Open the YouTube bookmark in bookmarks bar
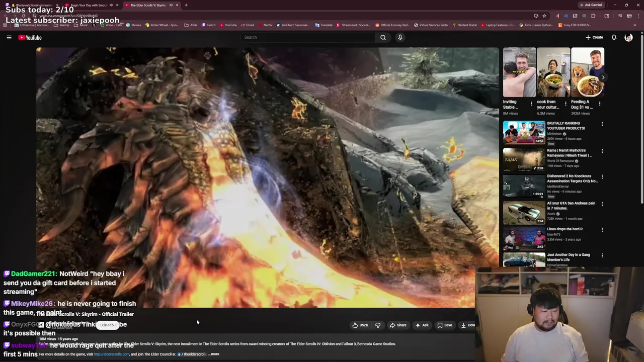644x362 pixels. 228,25
